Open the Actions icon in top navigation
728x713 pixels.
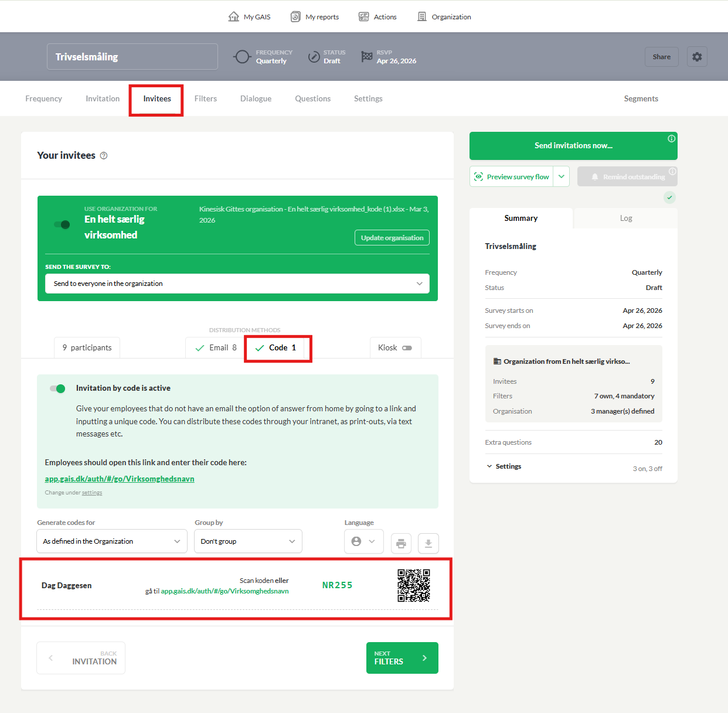[364, 16]
